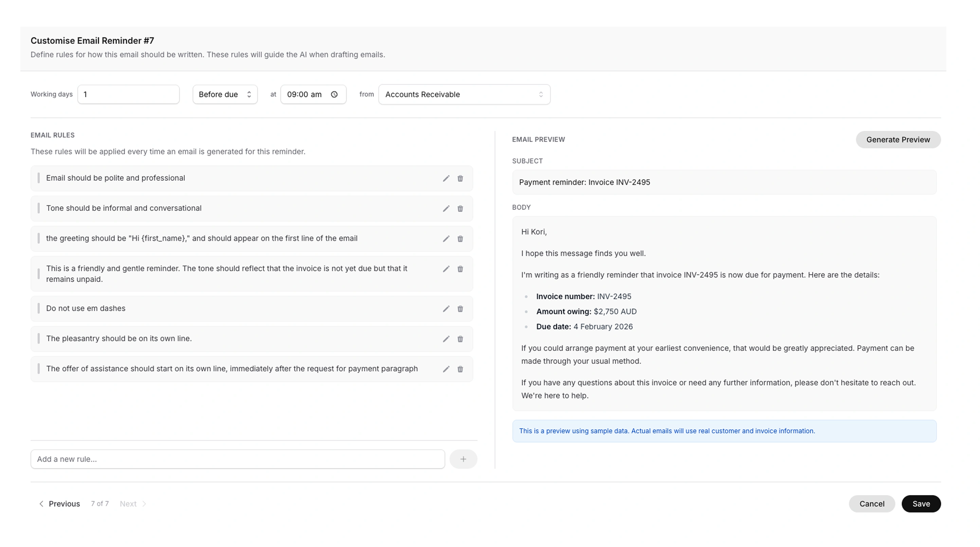The image size is (980, 547).
Task: Cancel the reminder customisation
Action: tap(872, 503)
